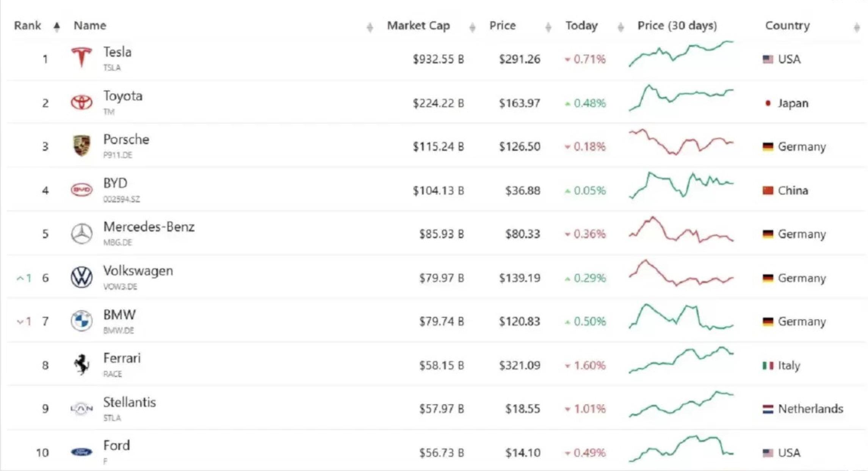Click the Ford oval logo
Image resolution: width=868 pixels, height=471 pixels.
coord(82,452)
